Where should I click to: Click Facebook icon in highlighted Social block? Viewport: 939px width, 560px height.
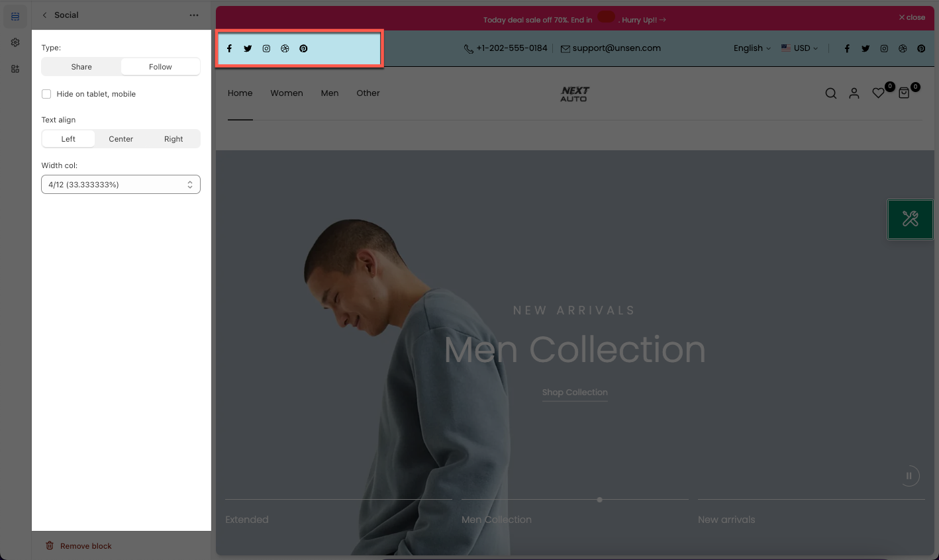(x=229, y=48)
